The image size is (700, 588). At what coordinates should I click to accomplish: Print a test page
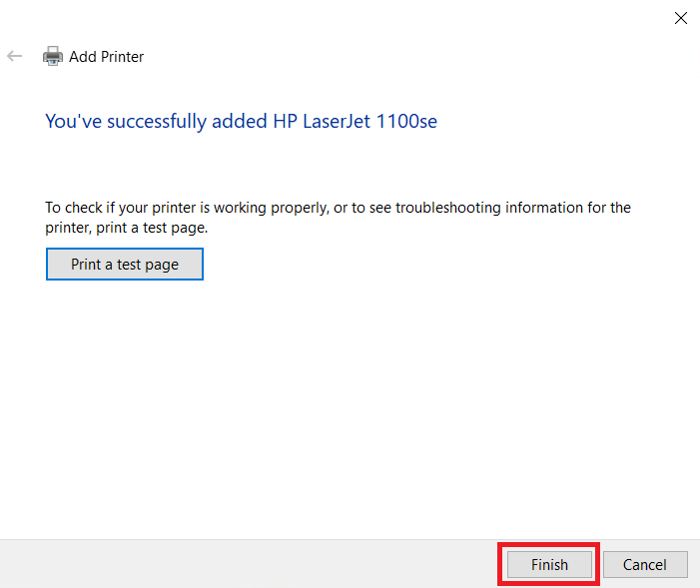coord(125,265)
